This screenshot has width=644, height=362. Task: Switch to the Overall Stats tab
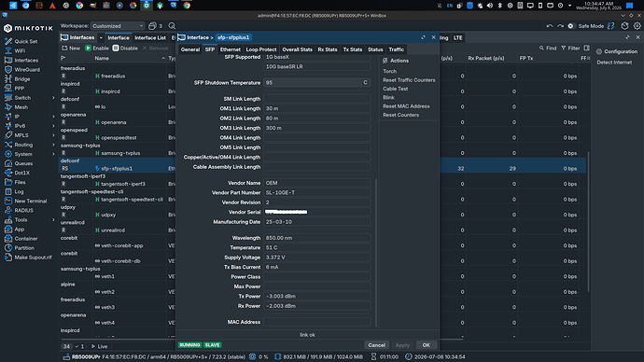(298, 49)
